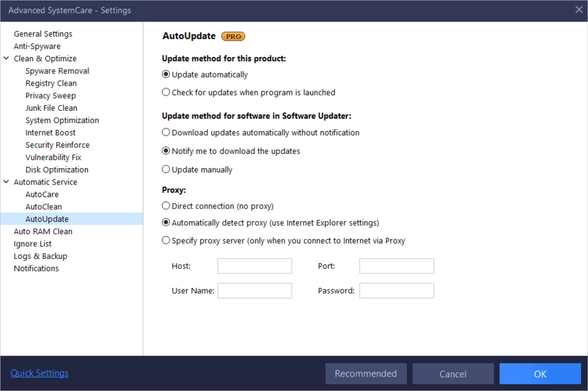Go to Internet Boost settings

click(51, 133)
